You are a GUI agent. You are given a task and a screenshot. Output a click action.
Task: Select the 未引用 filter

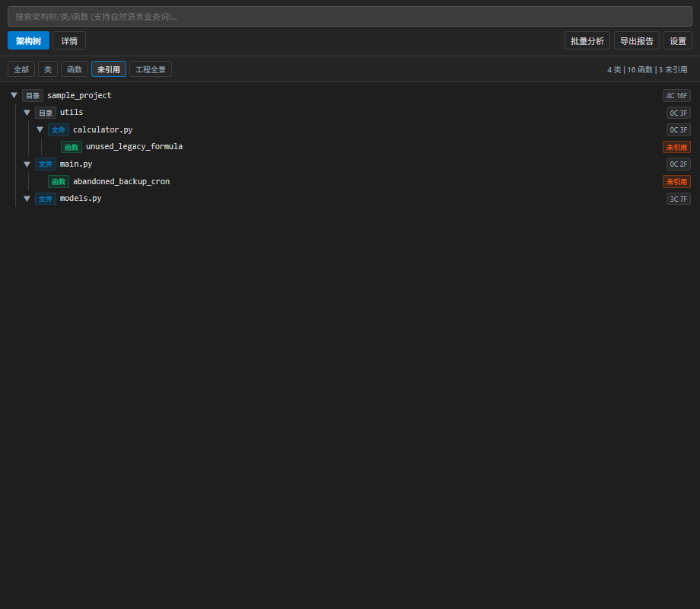click(x=109, y=69)
